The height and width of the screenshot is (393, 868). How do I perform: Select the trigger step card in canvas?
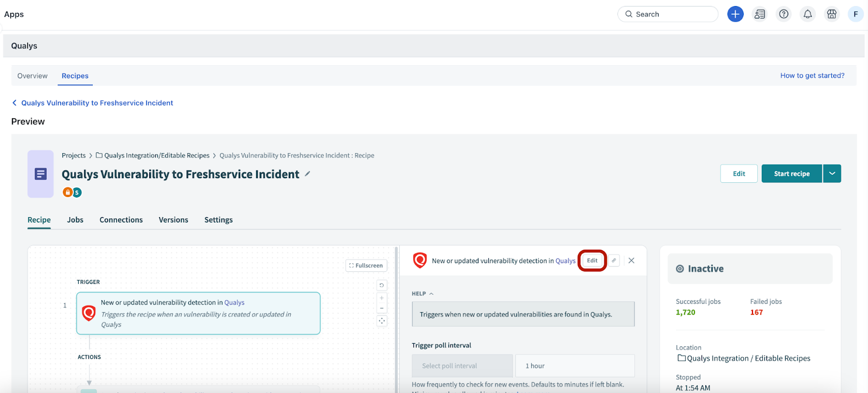tap(199, 313)
